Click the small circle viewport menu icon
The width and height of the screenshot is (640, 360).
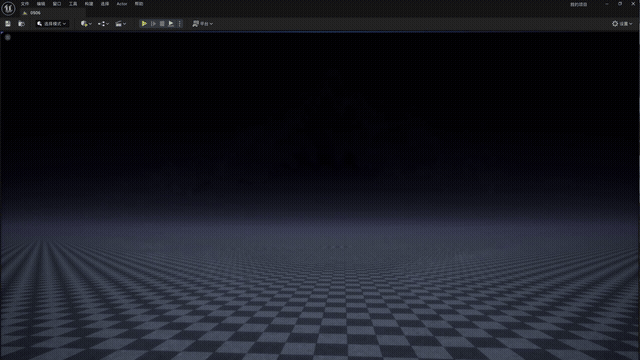[8, 37]
